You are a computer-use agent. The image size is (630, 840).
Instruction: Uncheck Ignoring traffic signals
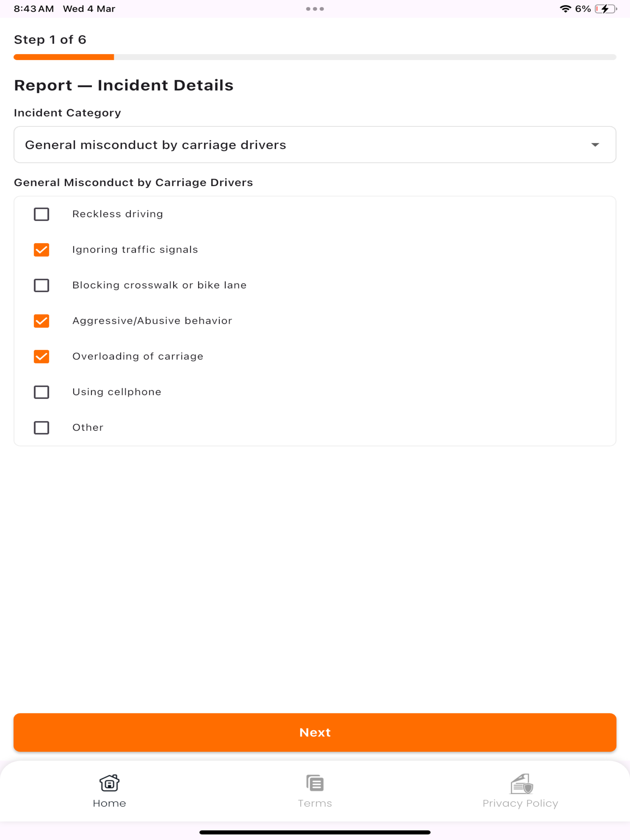click(42, 250)
